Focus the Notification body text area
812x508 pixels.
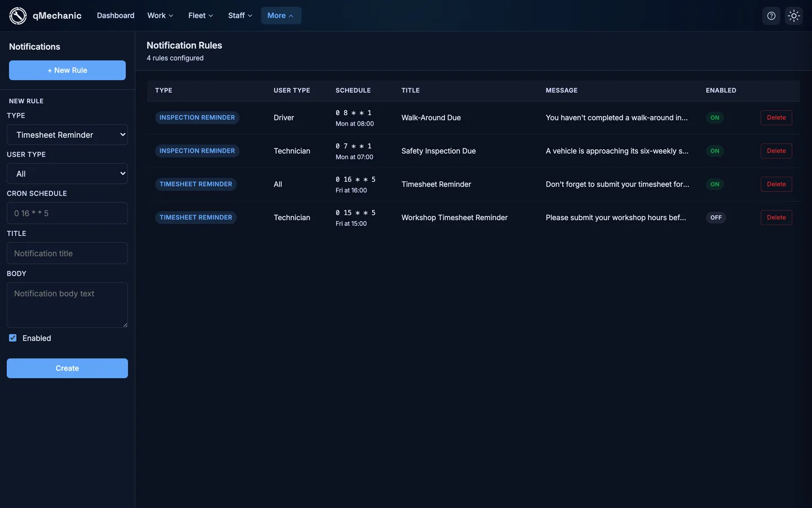[67, 305]
